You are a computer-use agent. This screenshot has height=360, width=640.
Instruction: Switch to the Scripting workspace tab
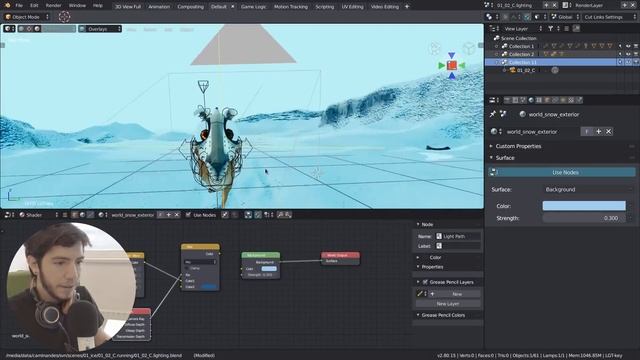click(324, 7)
